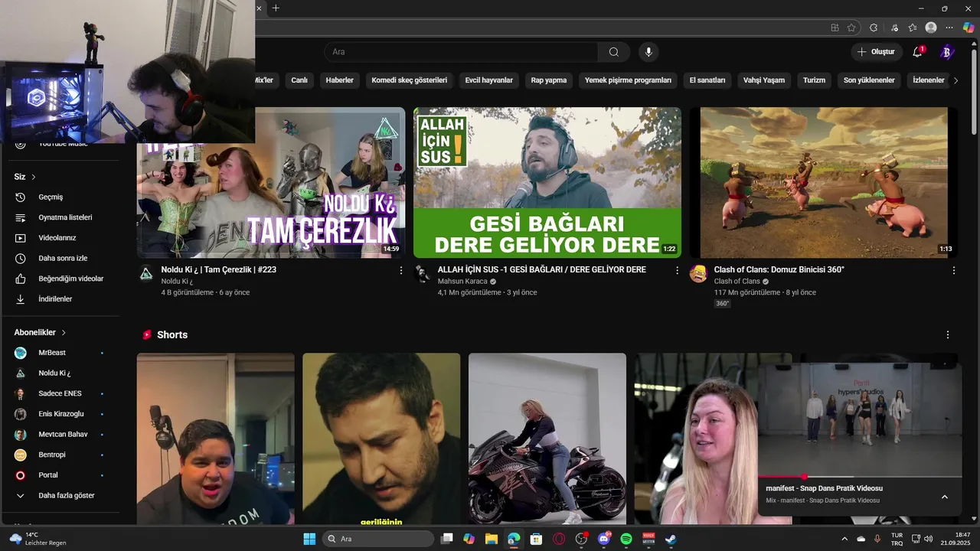980x551 pixels.
Task: Open Edge extensions puzzle icon
Action: pos(874,28)
